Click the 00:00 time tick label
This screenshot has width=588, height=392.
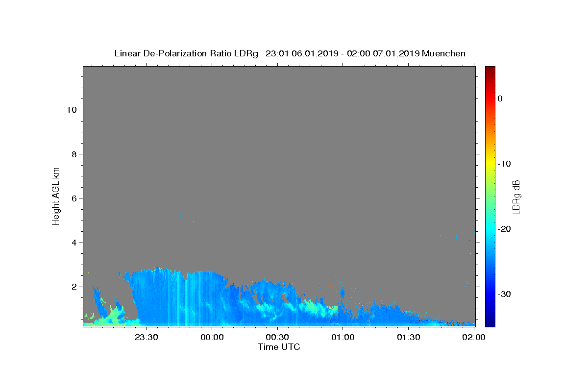pyautogui.click(x=212, y=337)
